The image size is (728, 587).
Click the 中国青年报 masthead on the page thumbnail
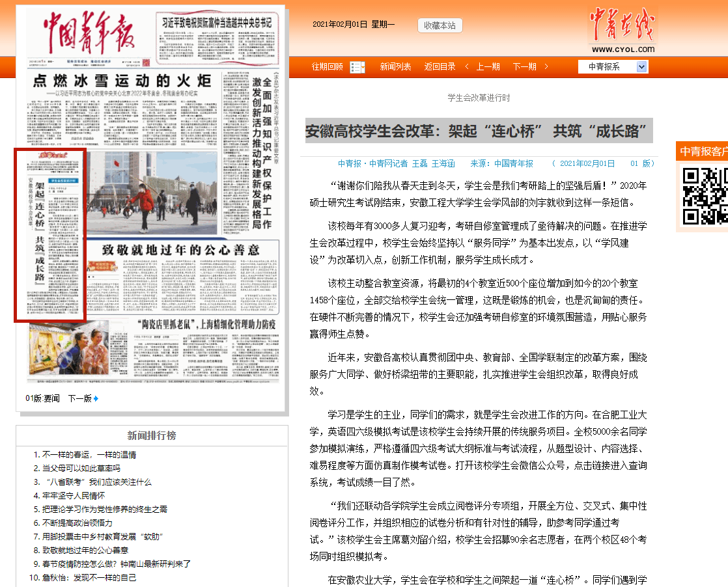pyautogui.click(x=89, y=29)
